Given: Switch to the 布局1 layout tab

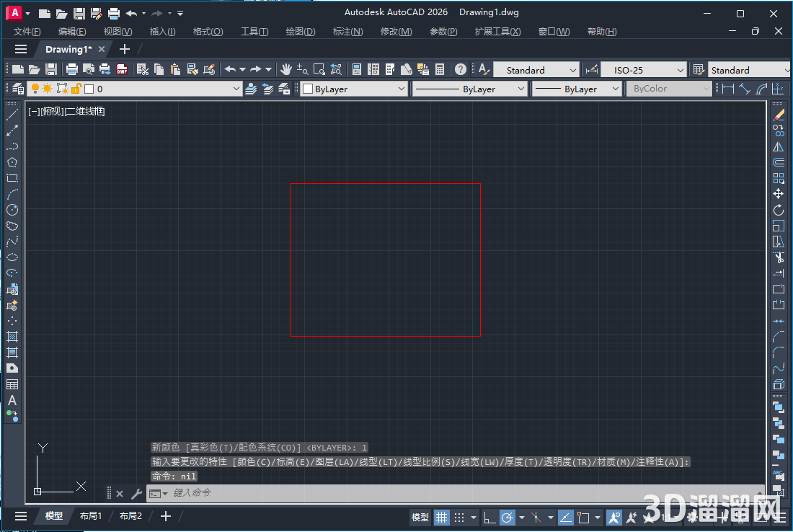Looking at the screenshot, I should (x=91, y=516).
